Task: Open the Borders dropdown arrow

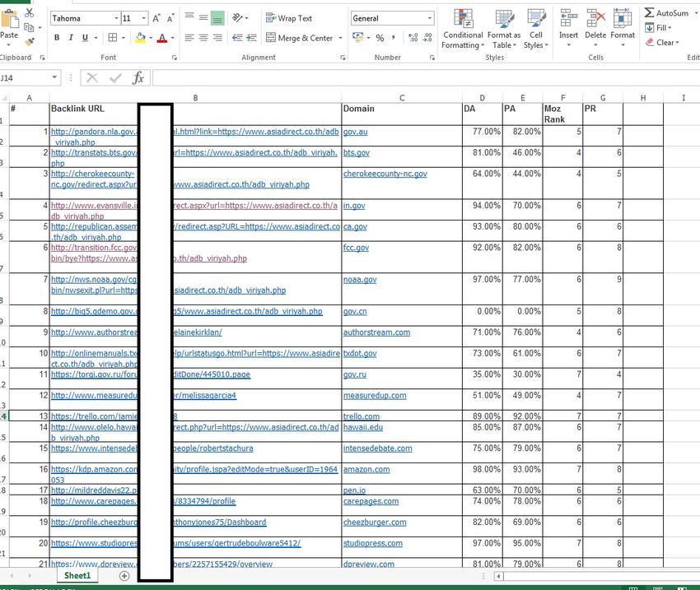Action: coord(124,38)
